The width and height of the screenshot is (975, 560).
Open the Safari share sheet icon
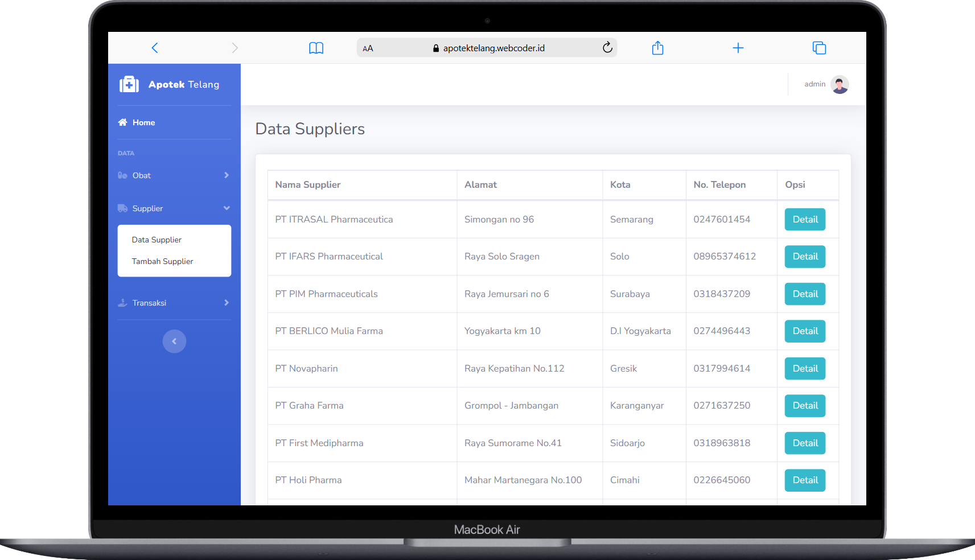657,48
